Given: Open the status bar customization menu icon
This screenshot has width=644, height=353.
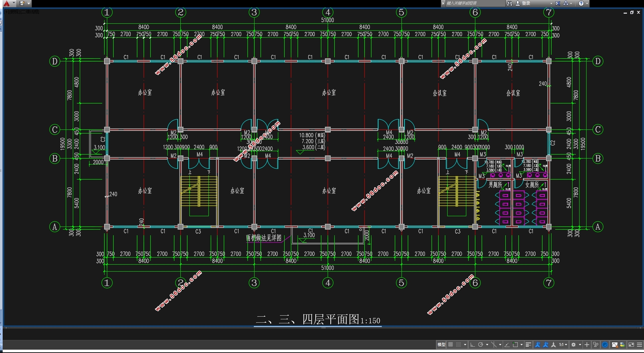Looking at the screenshot, I should 639,345.
